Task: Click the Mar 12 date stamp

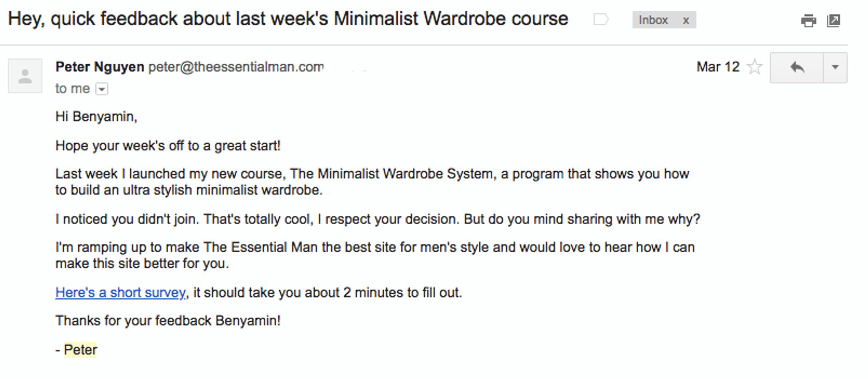Action: pyautogui.click(x=717, y=67)
